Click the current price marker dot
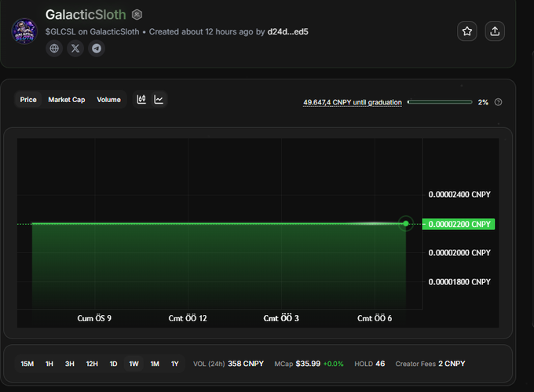Viewport: 534px width, 392px height. pyautogui.click(x=406, y=224)
